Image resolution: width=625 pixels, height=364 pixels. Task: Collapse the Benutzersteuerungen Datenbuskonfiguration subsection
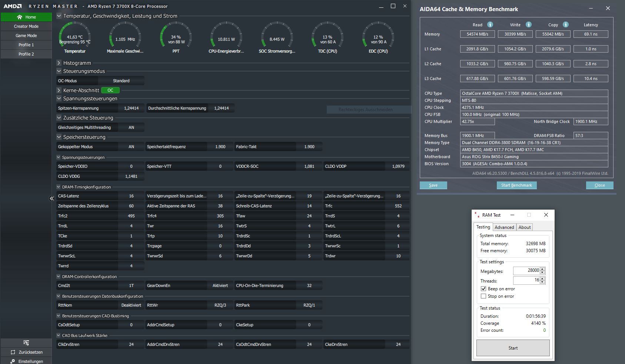coord(59,296)
